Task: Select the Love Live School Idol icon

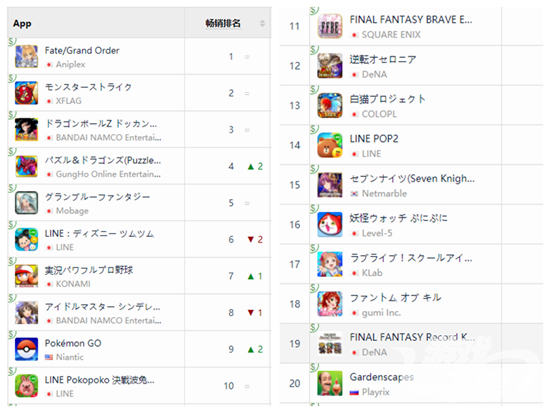Action: coord(330,264)
